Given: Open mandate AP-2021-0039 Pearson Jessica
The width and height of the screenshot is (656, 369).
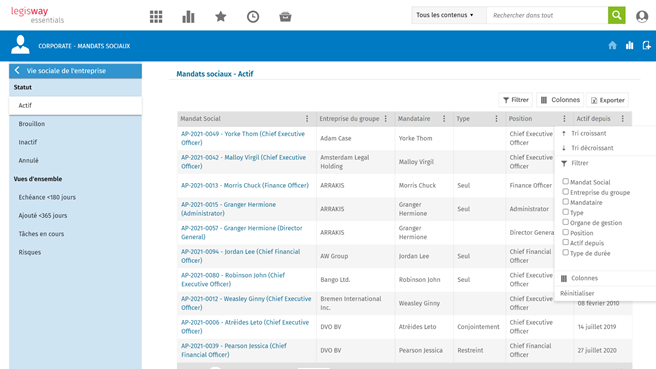Looking at the screenshot, I should point(233,350).
